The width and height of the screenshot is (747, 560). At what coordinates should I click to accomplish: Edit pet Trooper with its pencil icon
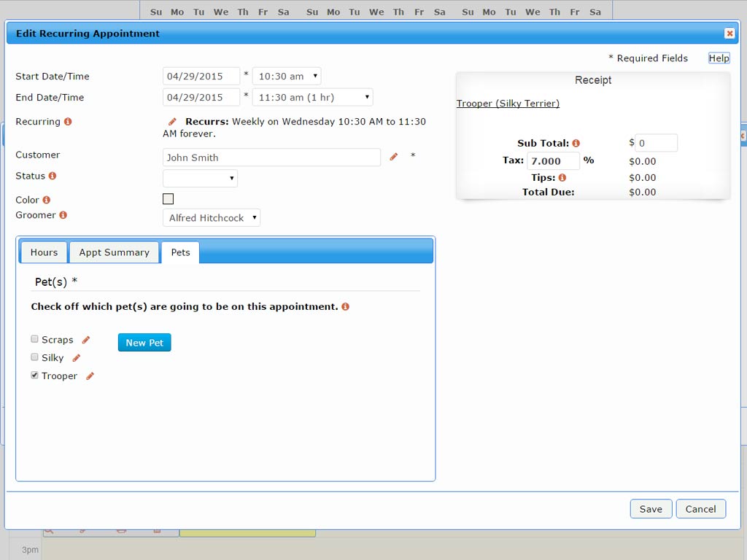click(90, 376)
